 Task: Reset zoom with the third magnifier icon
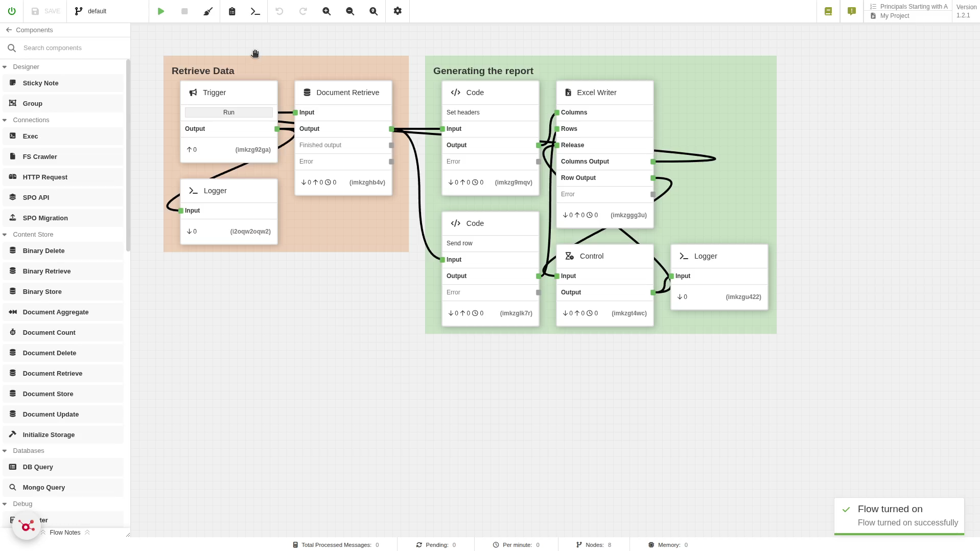pos(374,11)
